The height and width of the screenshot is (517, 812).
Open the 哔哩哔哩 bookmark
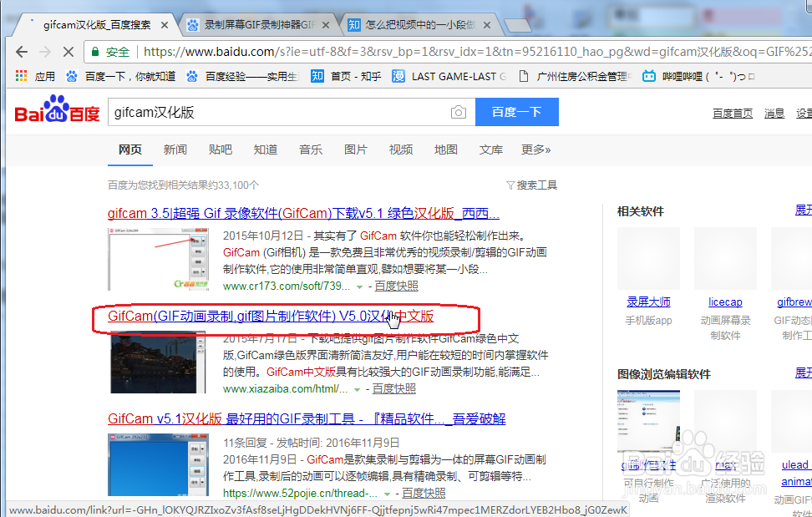[x=698, y=77]
